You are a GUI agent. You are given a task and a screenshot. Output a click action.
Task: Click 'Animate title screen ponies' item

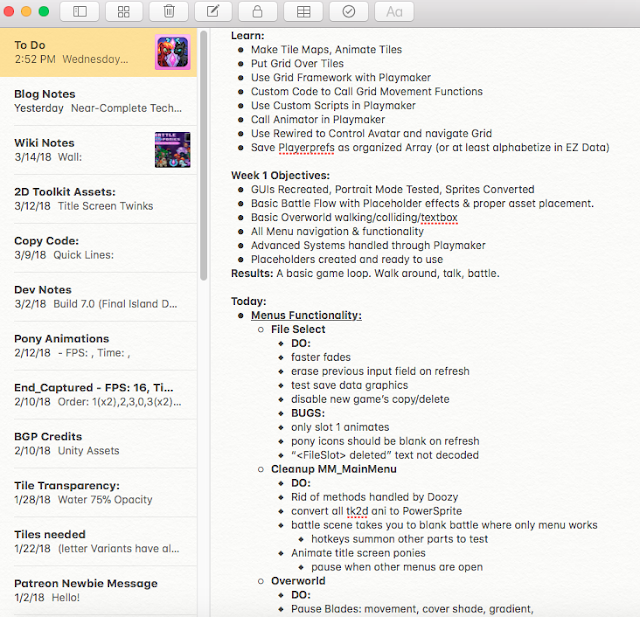[x=358, y=553]
